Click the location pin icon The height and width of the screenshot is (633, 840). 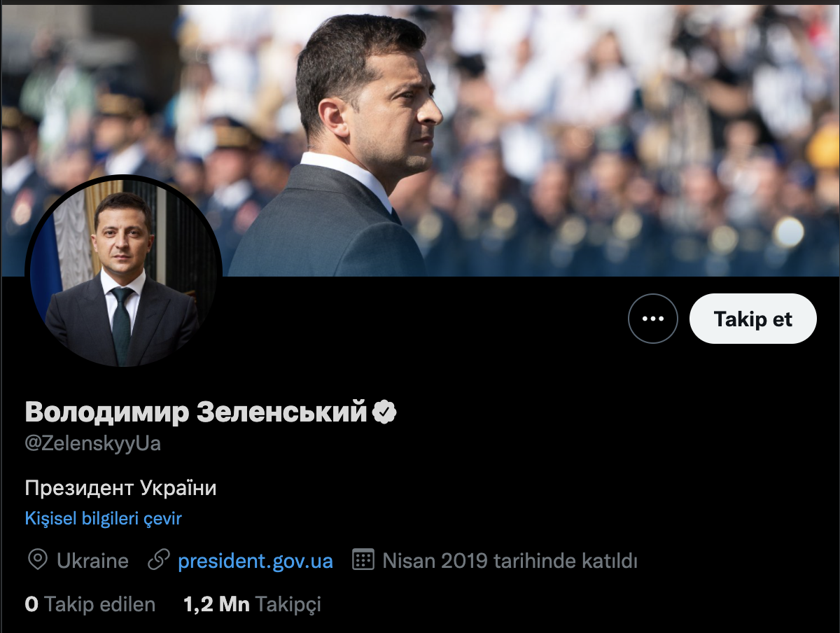[37, 560]
